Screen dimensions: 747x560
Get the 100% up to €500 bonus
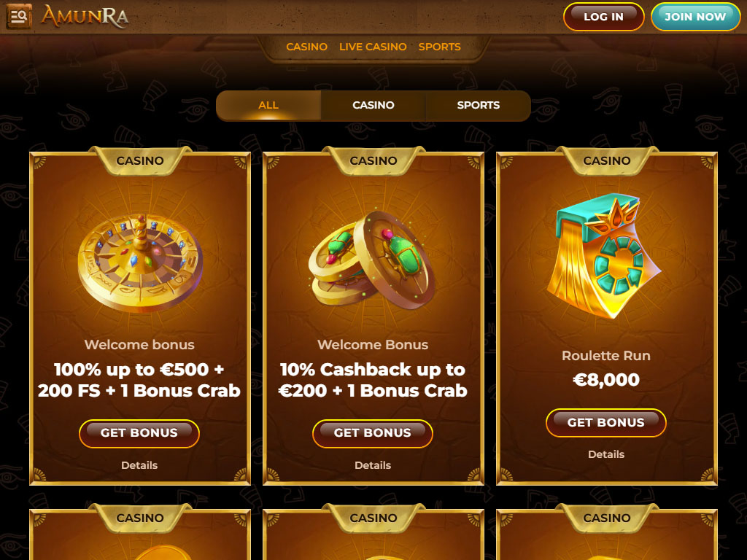[x=139, y=433]
